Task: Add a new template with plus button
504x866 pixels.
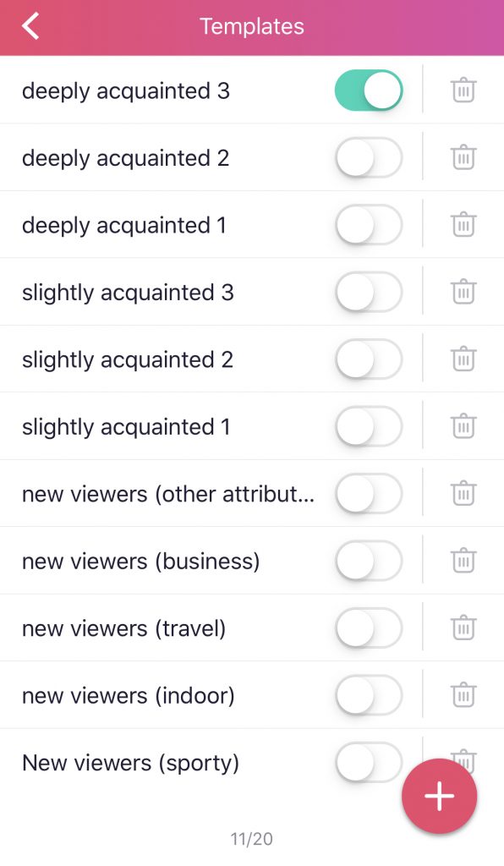Action: pos(440,796)
